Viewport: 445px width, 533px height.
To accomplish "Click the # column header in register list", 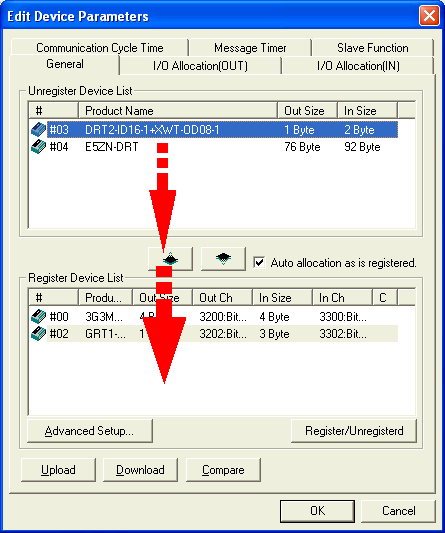I will (54, 297).
